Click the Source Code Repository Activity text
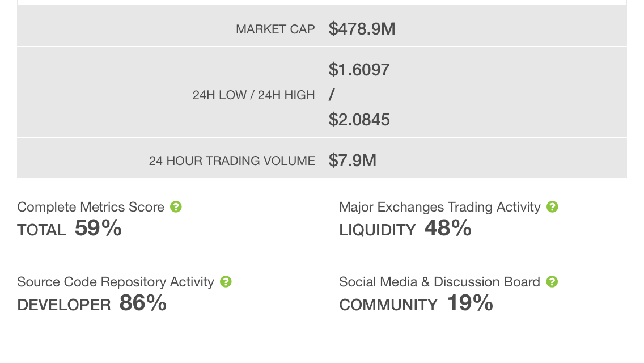The height and width of the screenshot is (363, 644). (x=116, y=282)
